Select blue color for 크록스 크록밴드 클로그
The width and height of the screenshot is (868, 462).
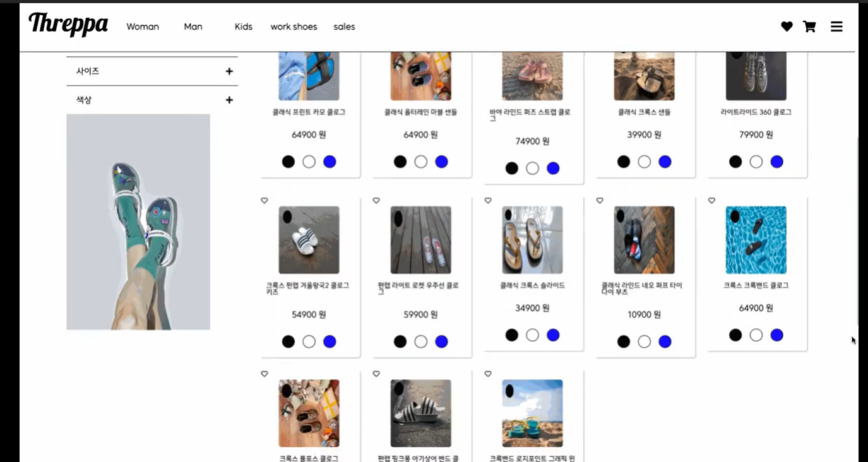[776, 335]
